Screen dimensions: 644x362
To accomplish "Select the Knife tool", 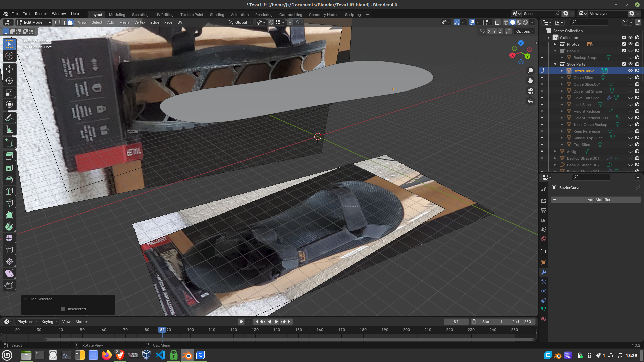I will click(x=9, y=203).
